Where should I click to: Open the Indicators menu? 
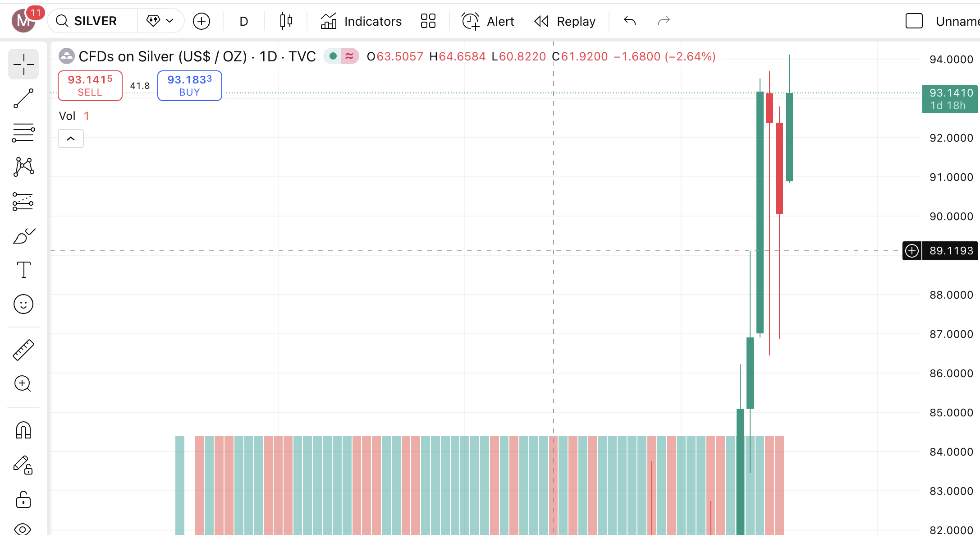361,21
